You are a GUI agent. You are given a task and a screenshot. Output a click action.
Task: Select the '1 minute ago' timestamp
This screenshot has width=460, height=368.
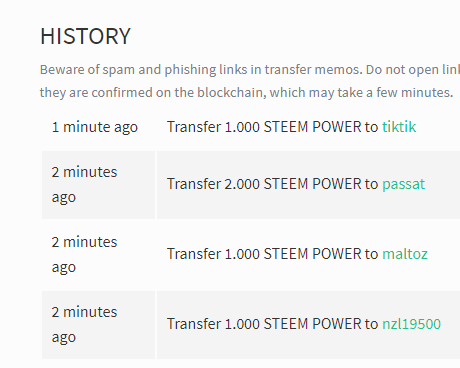pos(95,127)
